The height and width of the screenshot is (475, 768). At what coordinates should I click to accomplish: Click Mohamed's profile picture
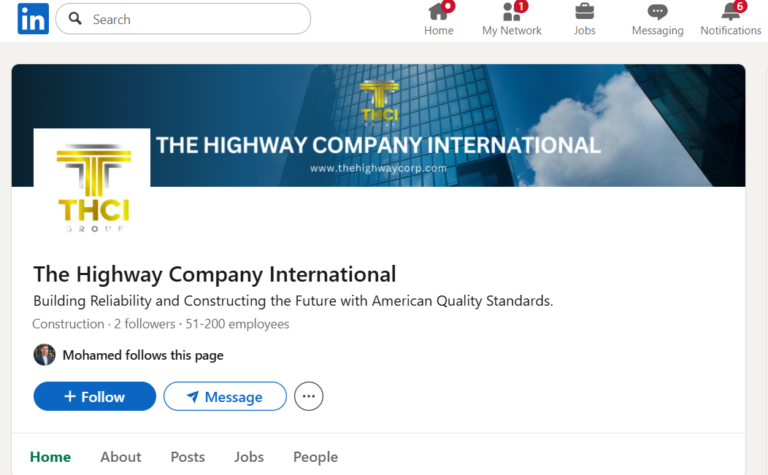(x=45, y=355)
